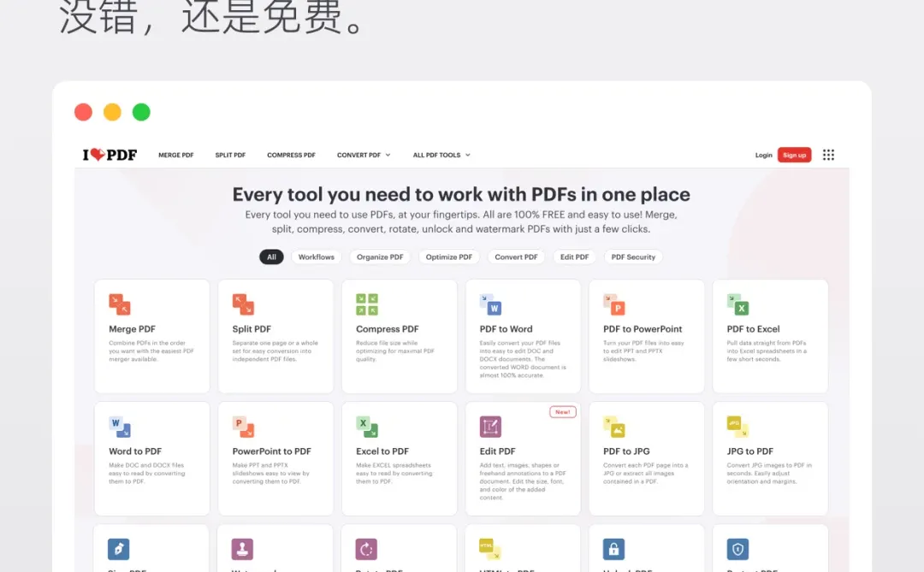Image resolution: width=924 pixels, height=572 pixels.
Task: Open the JPG to PDF title
Action: pyautogui.click(x=749, y=451)
